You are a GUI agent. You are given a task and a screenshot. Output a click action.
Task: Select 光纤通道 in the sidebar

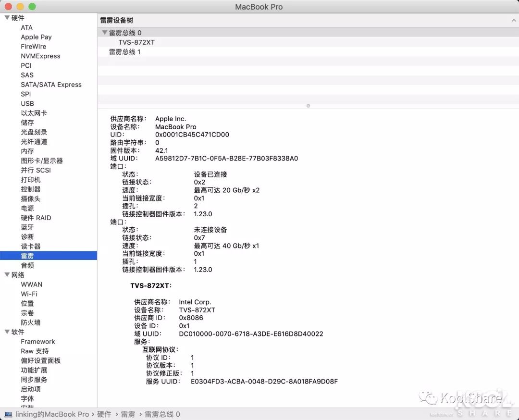click(34, 142)
